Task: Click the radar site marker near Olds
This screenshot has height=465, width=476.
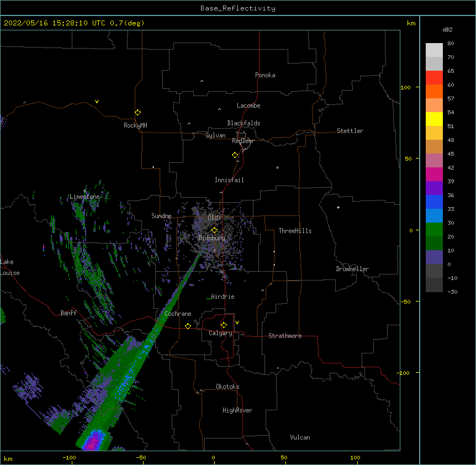Action: (214, 230)
